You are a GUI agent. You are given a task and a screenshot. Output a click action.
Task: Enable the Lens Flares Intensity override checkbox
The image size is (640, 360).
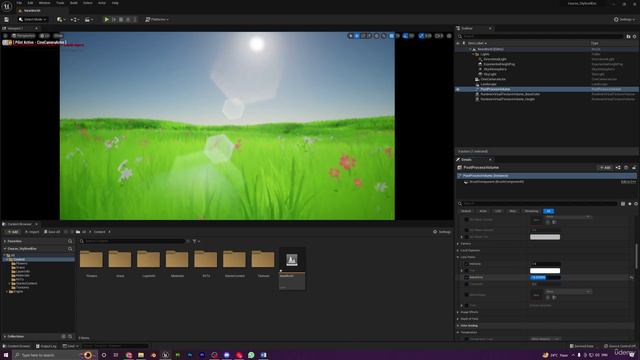(x=466, y=264)
